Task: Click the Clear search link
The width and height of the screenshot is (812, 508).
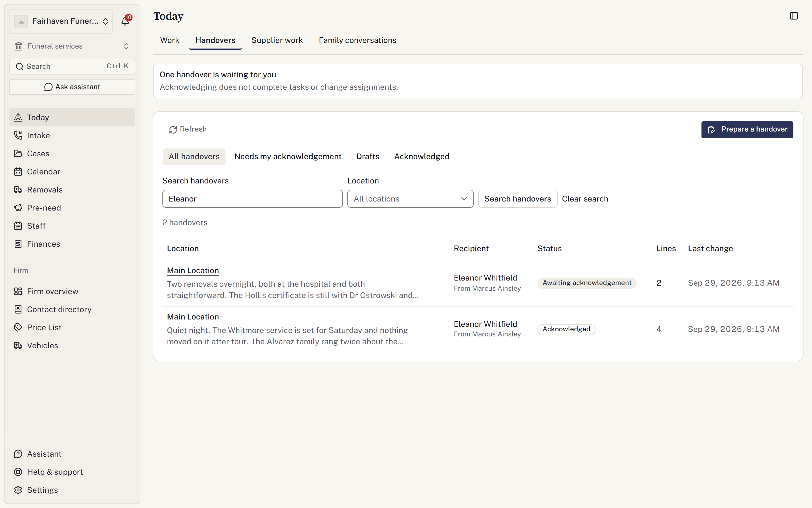Action: point(585,199)
